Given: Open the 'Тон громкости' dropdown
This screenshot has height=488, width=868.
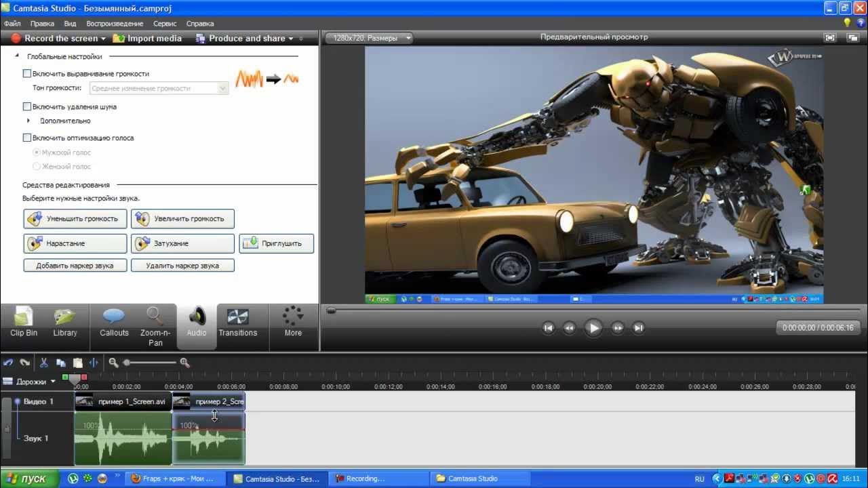Looking at the screenshot, I should [159, 88].
